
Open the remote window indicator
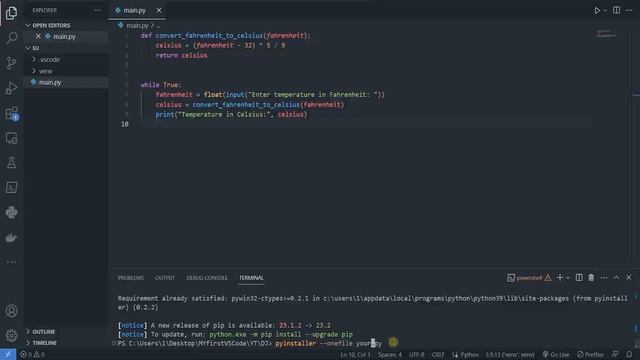8,354
